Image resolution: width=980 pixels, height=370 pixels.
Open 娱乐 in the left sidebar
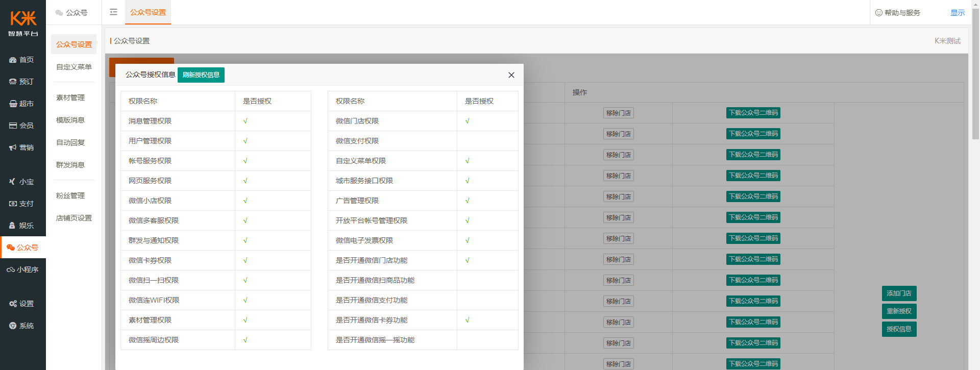click(22, 226)
